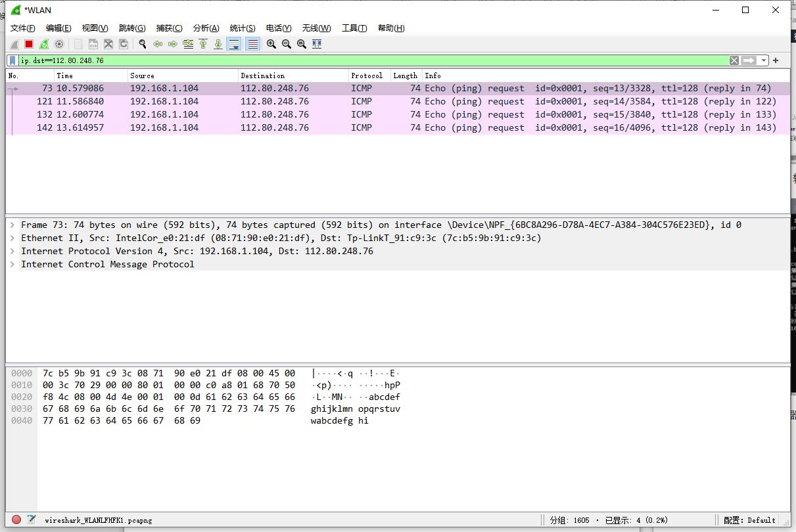Click ASCII text 'ghijklmn opqrstuv'

coord(356,409)
